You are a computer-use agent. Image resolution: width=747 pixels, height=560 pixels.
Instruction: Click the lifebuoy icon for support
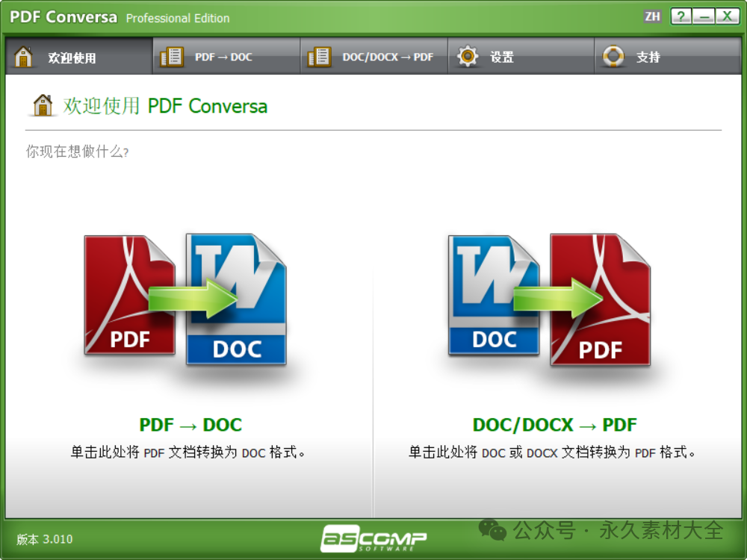coord(613,57)
